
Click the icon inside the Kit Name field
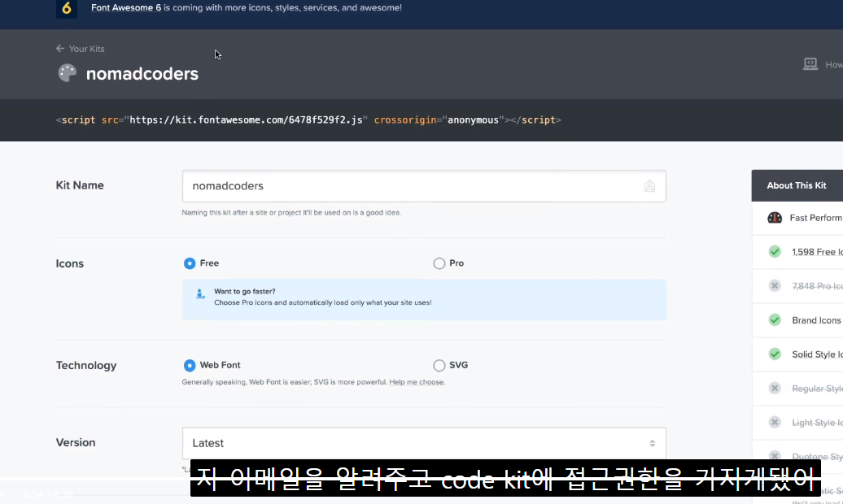tap(649, 186)
